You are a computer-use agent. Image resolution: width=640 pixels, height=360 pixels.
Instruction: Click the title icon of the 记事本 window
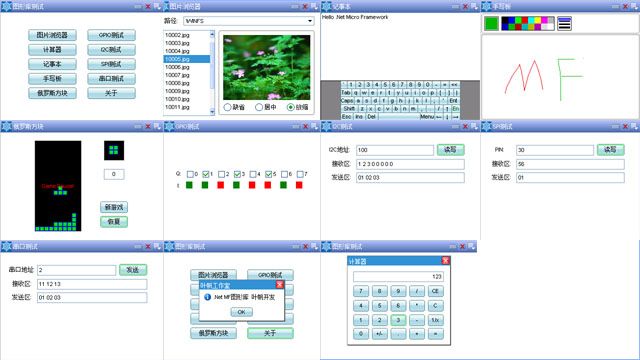[326, 7]
